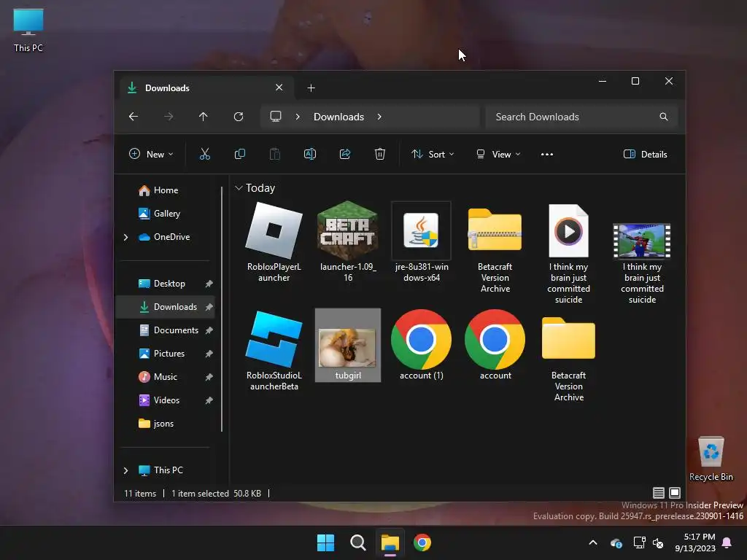The image size is (747, 560).
Task: Open taskbar Search
Action: 357,542
